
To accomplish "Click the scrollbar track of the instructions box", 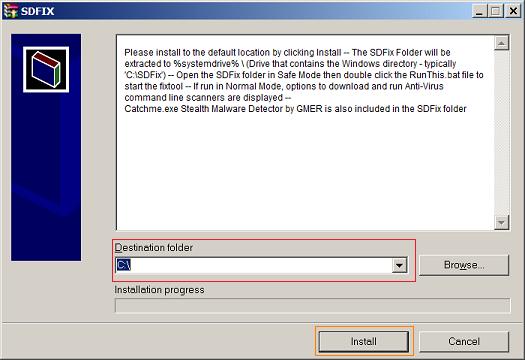I will (501, 133).
